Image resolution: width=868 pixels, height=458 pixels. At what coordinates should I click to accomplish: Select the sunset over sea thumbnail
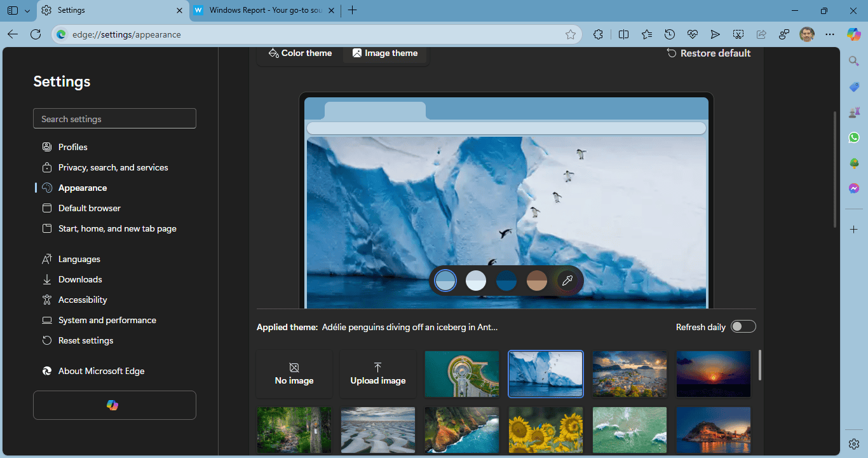point(714,374)
